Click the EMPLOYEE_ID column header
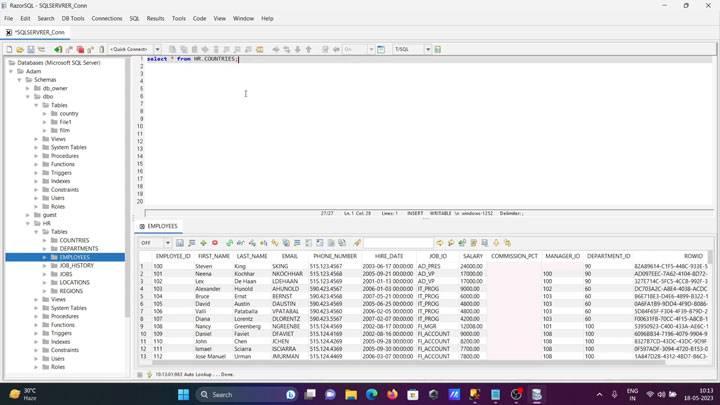The width and height of the screenshot is (720, 405). coord(173,256)
